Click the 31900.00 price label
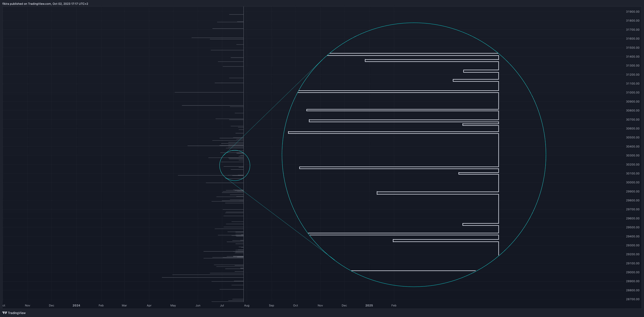 (x=633, y=12)
